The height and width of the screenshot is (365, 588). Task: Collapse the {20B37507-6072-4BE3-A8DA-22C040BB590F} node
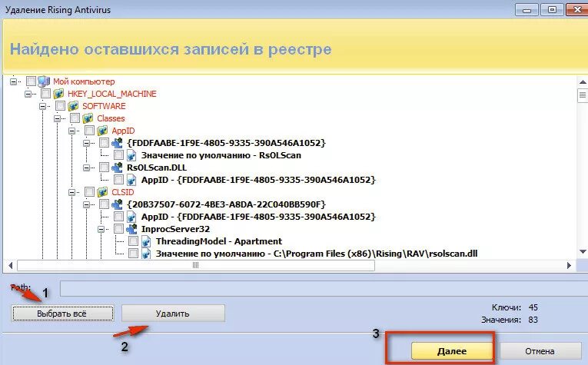pos(87,204)
